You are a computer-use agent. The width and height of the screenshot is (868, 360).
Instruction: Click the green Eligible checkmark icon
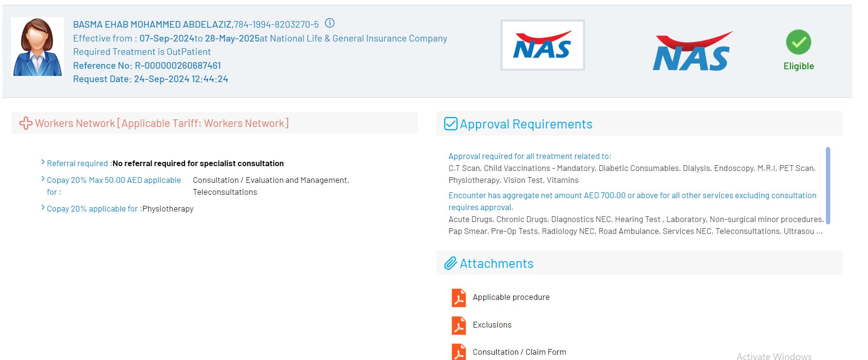pyautogui.click(x=798, y=42)
